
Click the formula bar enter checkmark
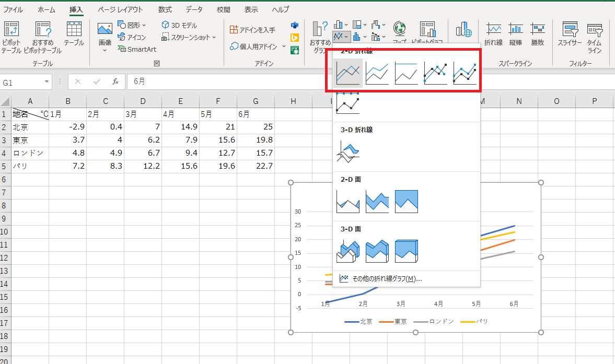click(x=97, y=81)
